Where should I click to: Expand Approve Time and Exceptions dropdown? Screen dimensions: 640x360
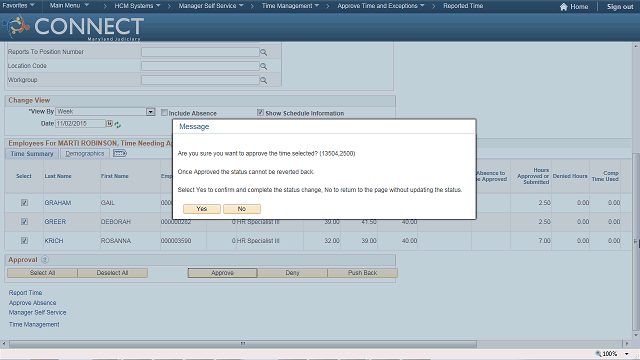(x=381, y=6)
